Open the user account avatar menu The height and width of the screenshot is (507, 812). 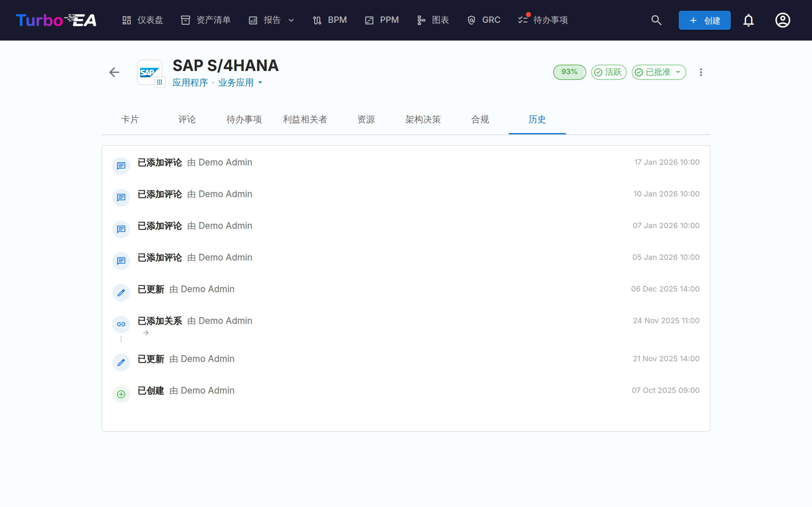(783, 20)
